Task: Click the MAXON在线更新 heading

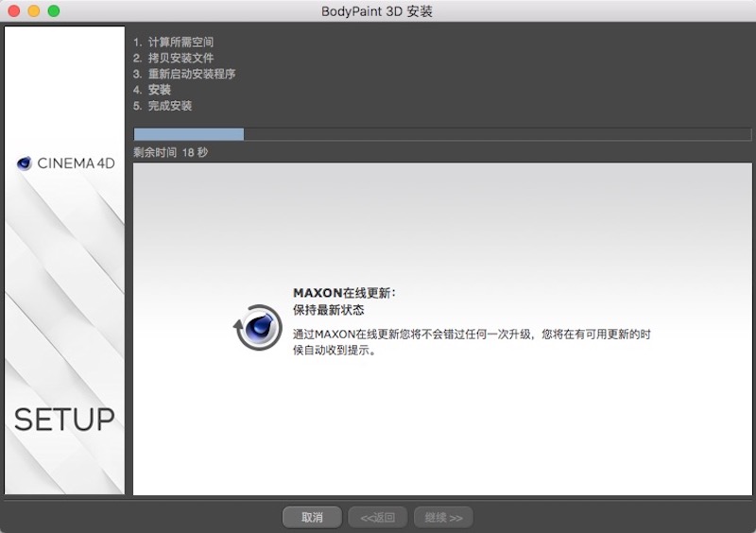Action: point(344,293)
